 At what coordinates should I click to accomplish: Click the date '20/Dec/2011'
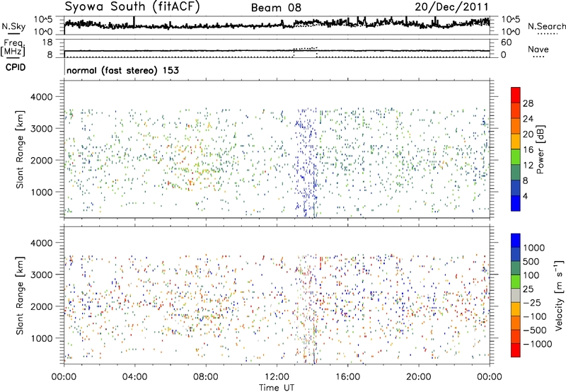[451, 7]
